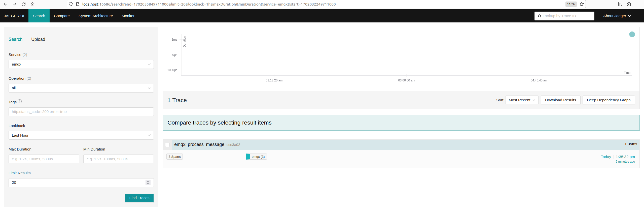Click the shield tracking protection icon
This screenshot has width=644, height=210.
pyautogui.click(x=71, y=4)
